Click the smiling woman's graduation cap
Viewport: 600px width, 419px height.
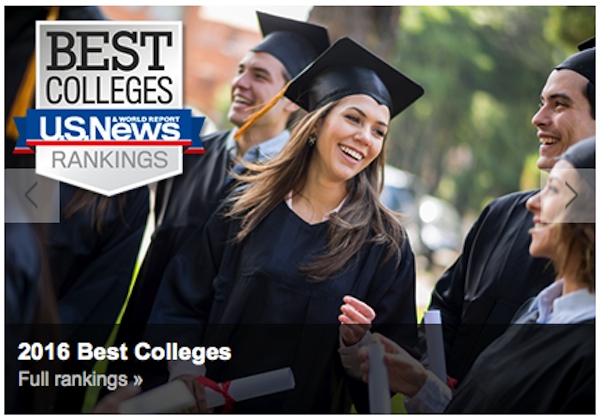[354, 78]
